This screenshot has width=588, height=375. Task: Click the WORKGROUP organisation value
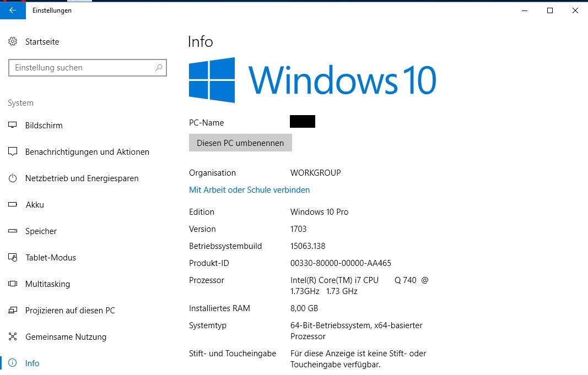pos(315,173)
